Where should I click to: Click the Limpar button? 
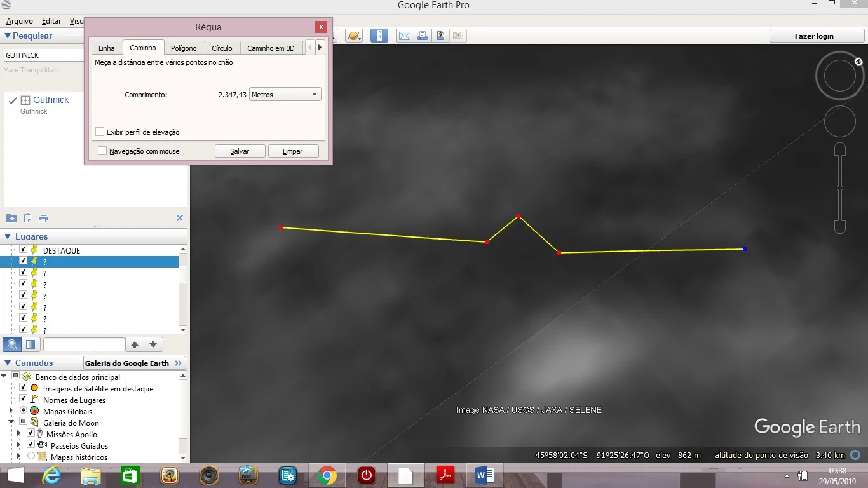click(x=293, y=151)
